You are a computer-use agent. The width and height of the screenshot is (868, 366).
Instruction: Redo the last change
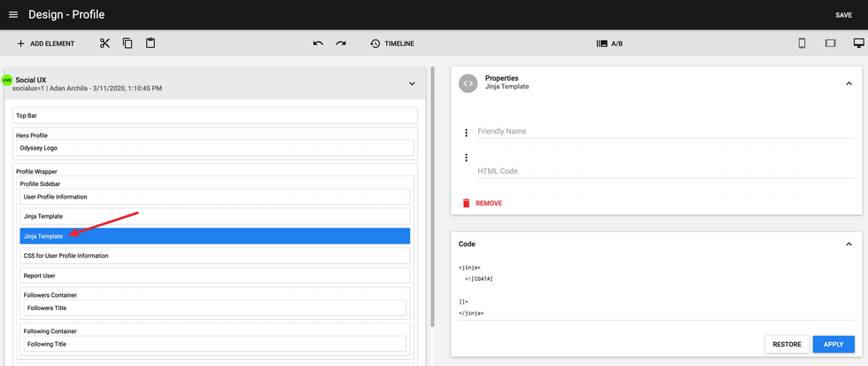(341, 43)
